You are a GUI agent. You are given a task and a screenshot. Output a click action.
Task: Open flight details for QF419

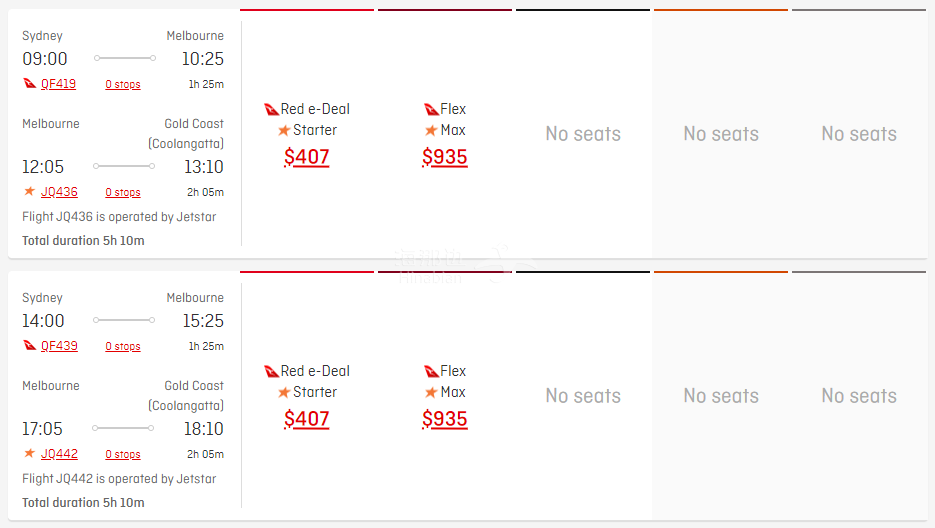click(x=58, y=84)
